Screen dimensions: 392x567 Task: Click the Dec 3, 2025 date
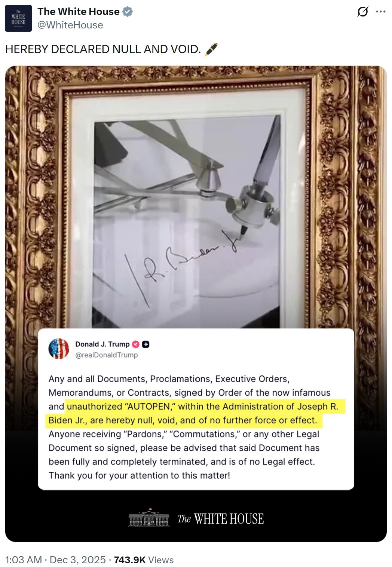tap(77, 560)
